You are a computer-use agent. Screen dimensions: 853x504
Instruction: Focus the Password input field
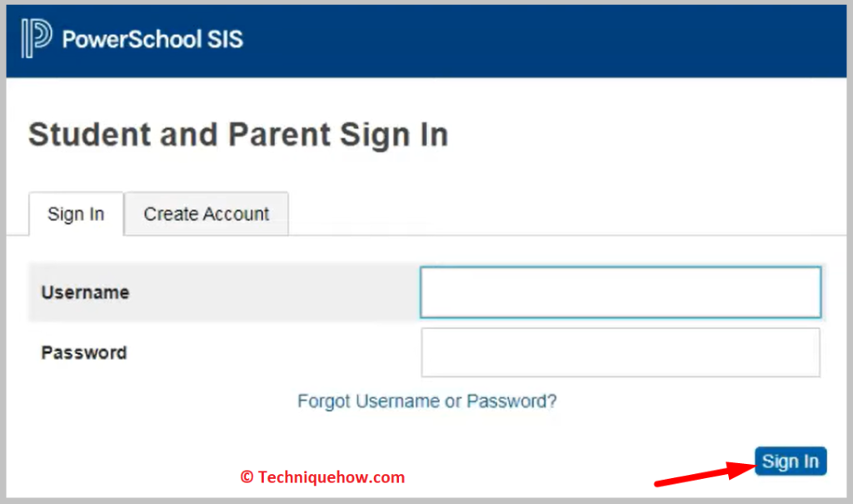coord(621,352)
